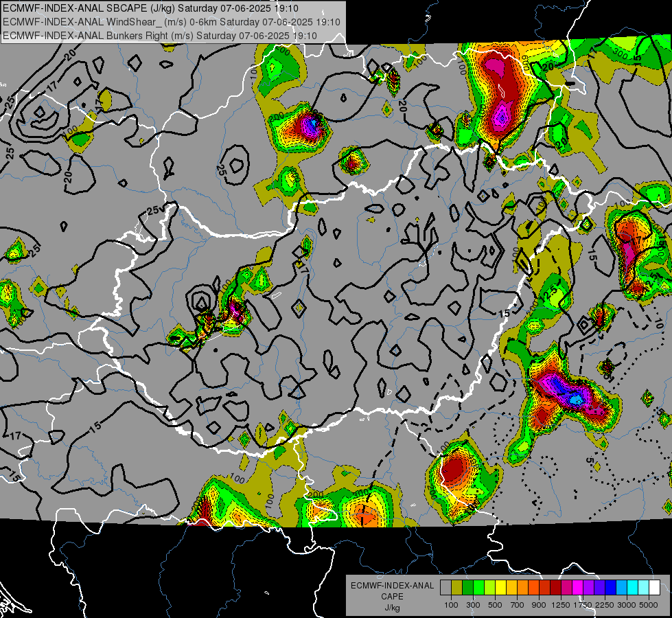Click the magenta legend swatch
The height and width of the screenshot is (618, 672).
click(x=577, y=588)
